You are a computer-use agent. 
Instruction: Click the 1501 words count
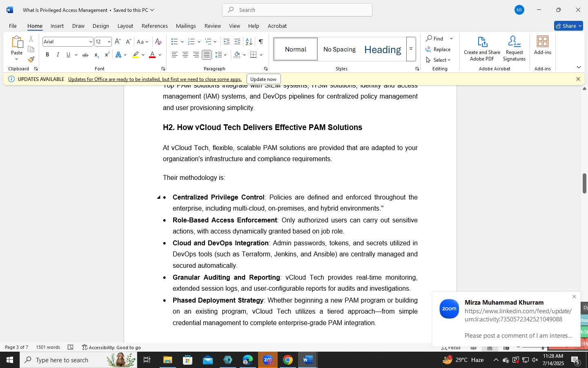[x=48, y=347]
